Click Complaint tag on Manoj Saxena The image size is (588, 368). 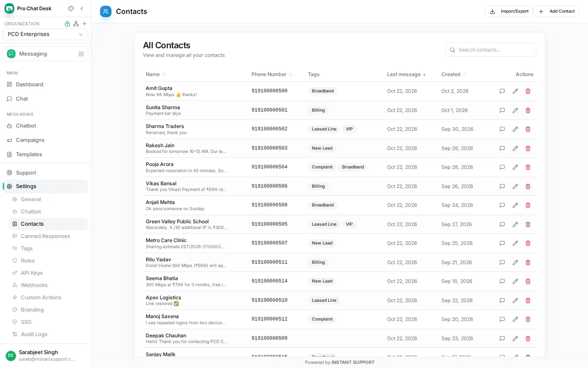[x=322, y=319]
